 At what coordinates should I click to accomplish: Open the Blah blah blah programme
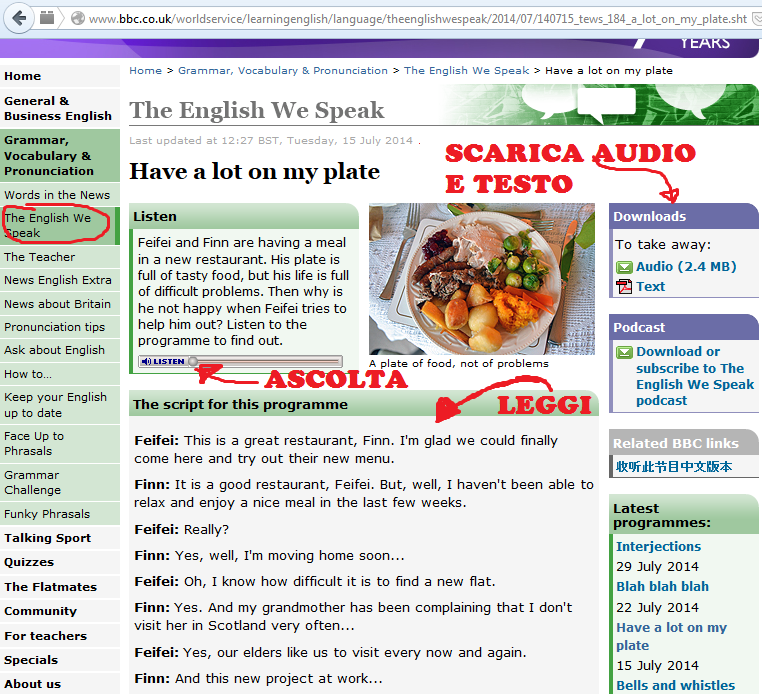[x=662, y=587]
